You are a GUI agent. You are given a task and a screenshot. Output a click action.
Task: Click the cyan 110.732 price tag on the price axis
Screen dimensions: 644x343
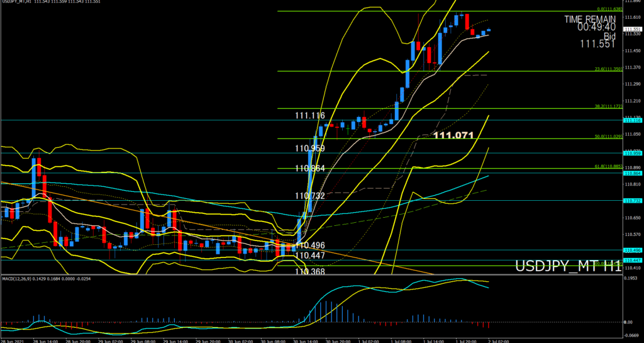[633, 201]
